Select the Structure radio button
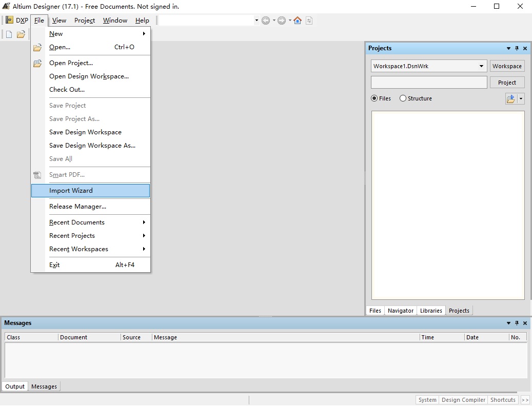The height and width of the screenshot is (408, 532). (403, 98)
